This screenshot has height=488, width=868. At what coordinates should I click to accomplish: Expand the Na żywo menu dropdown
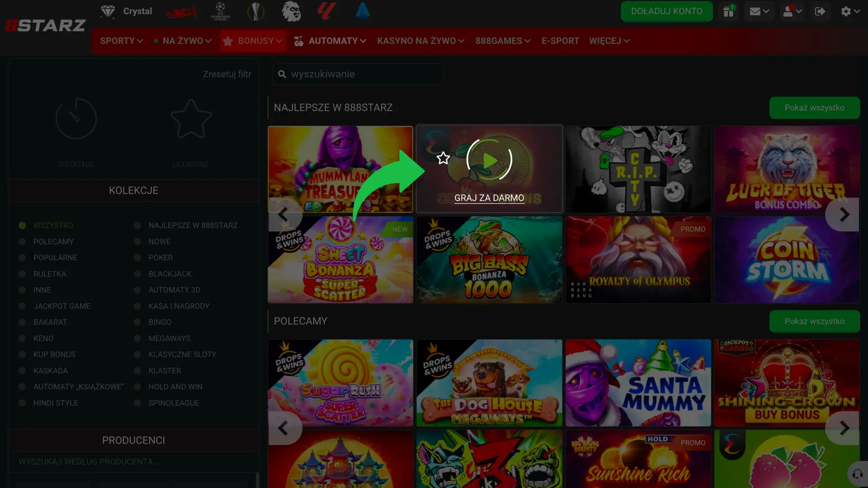(x=183, y=41)
